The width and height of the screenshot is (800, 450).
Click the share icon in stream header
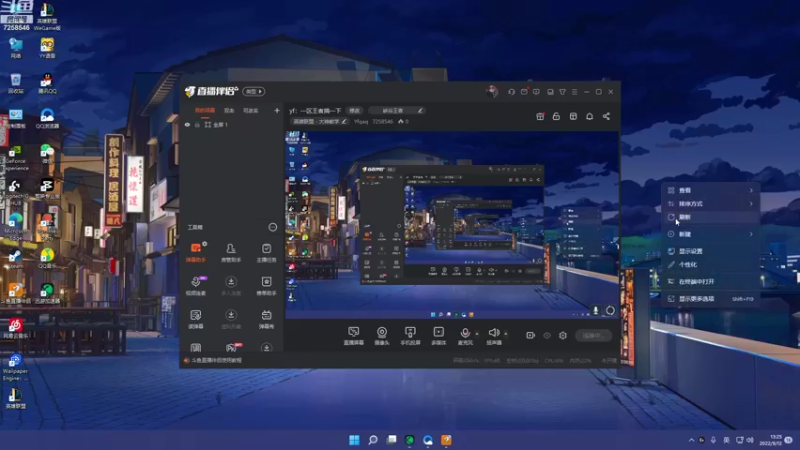606,116
